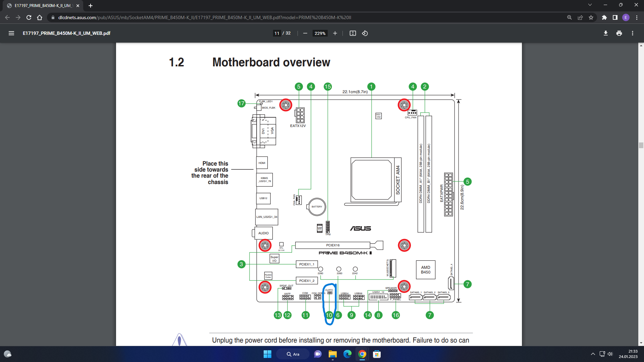Click the site lock icon in address bar
The width and height of the screenshot is (644, 362).
pyautogui.click(x=53, y=17)
